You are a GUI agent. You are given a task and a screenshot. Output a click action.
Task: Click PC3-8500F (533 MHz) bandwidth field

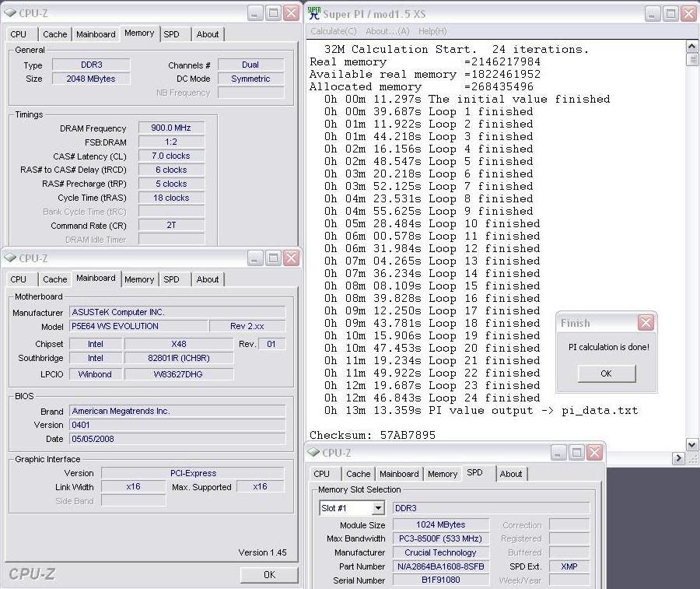pos(441,539)
